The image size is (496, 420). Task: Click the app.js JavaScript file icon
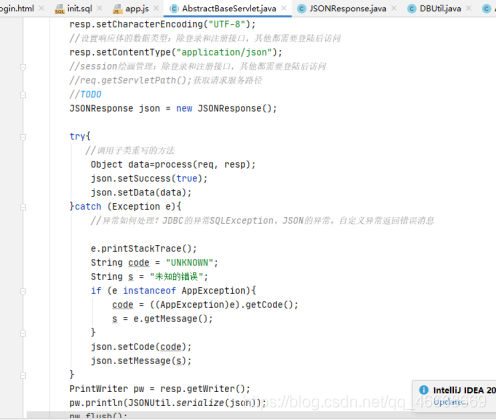pyautogui.click(x=118, y=9)
